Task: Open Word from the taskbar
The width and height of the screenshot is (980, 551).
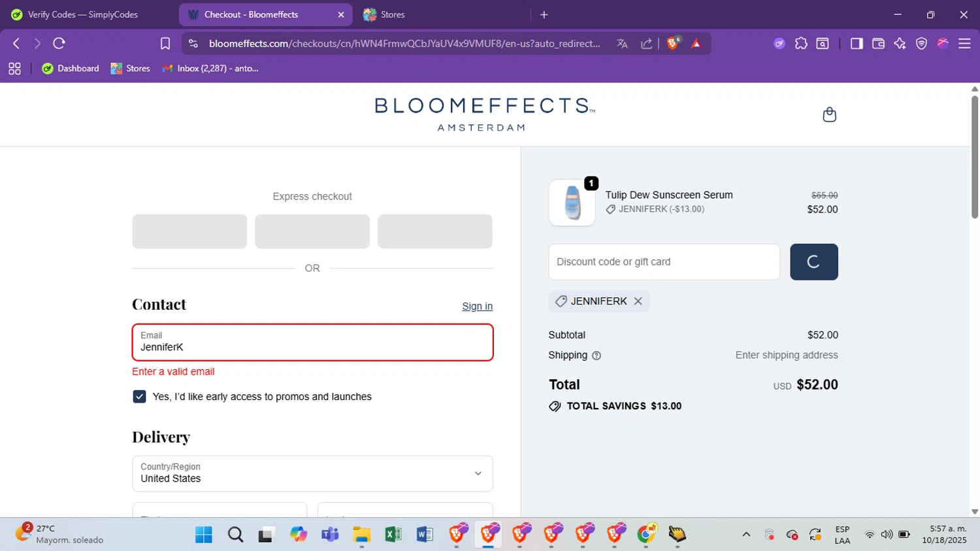Action: pyautogui.click(x=425, y=535)
